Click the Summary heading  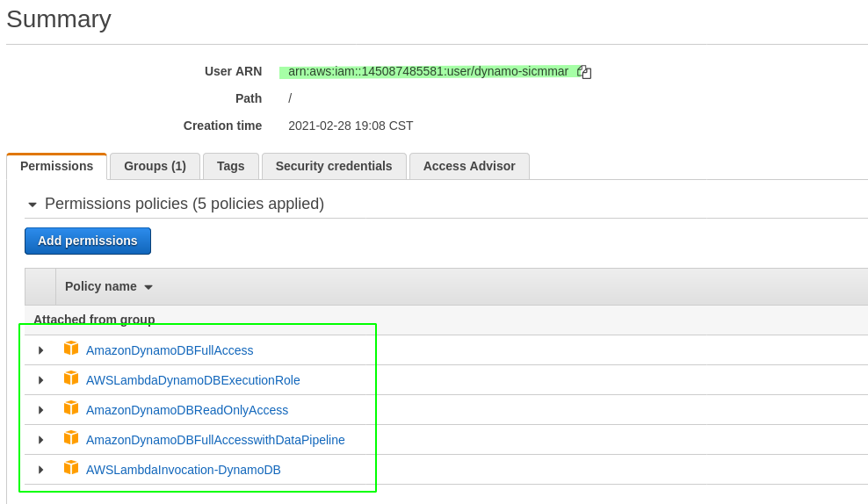(59, 19)
